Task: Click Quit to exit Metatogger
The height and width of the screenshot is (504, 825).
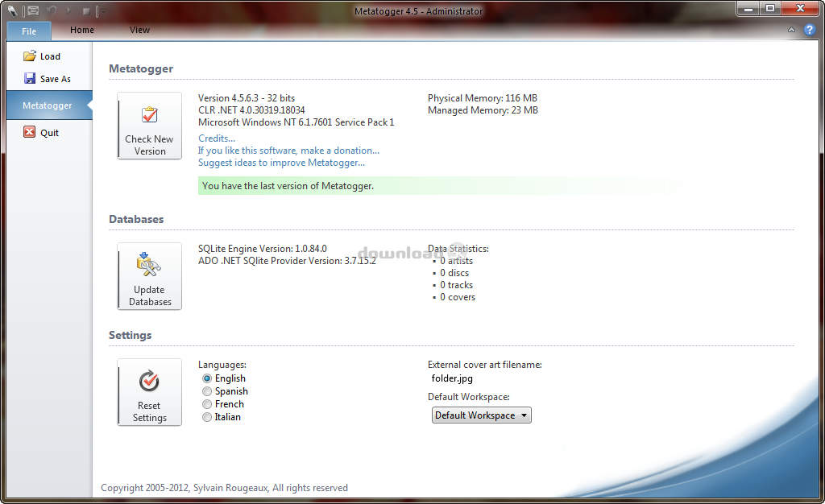Action: click(x=41, y=132)
